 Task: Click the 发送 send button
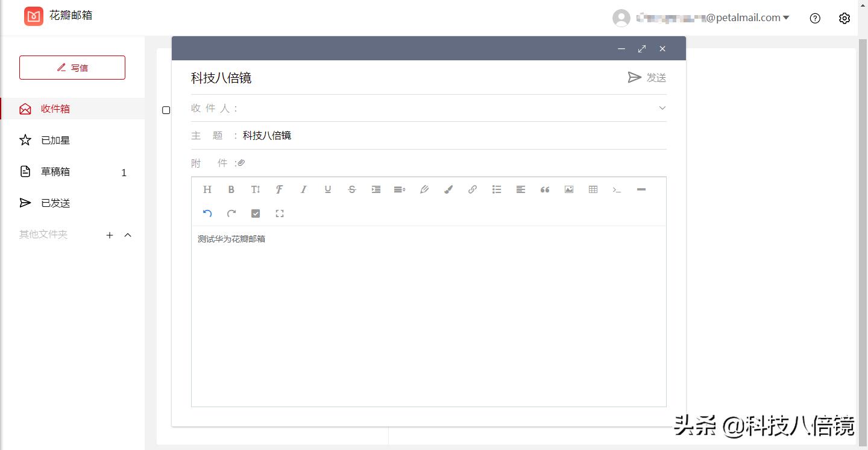pyautogui.click(x=647, y=78)
